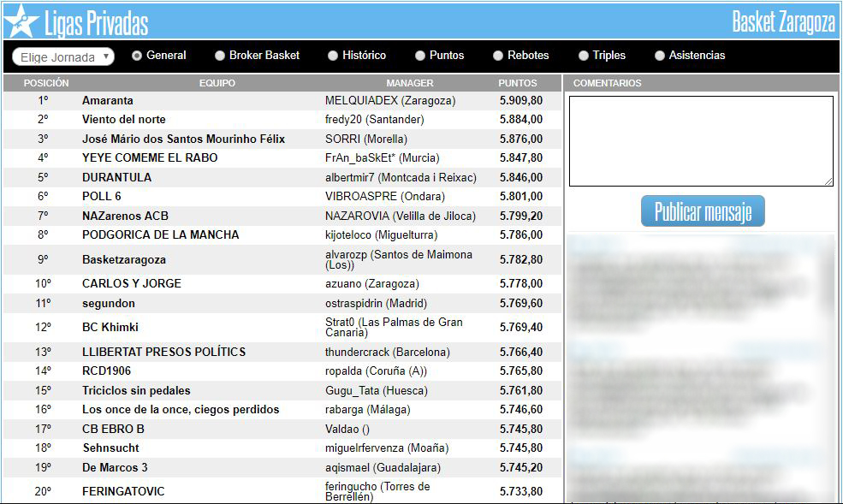Click the Basket Zaragoza league title
The image size is (843, 504).
pos(782,22)
